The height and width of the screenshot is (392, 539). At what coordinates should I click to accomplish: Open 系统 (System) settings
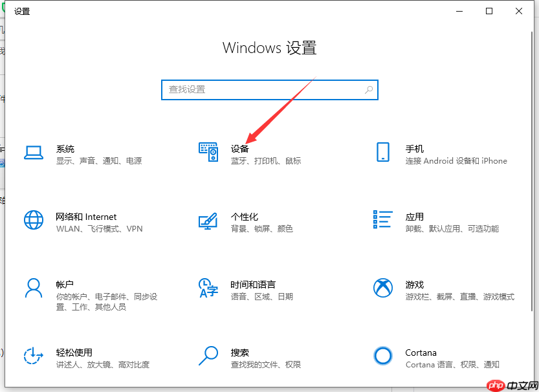point(65,148)
